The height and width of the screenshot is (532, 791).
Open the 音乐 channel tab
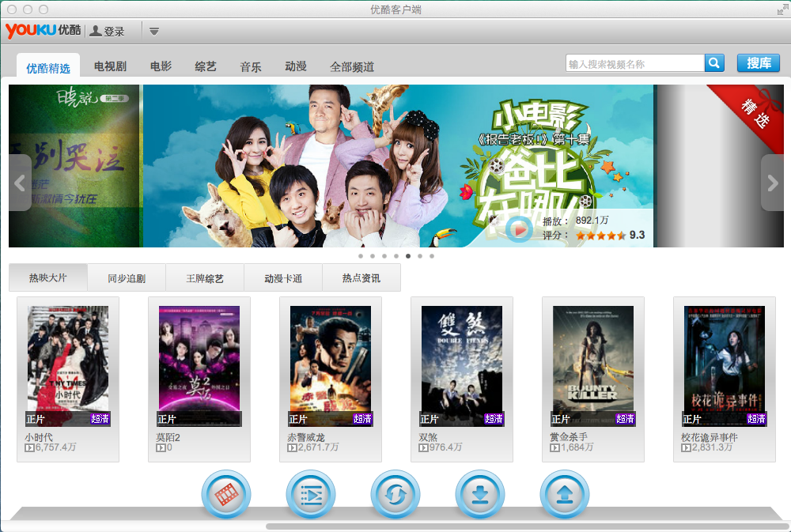click(x=251, y=66)
